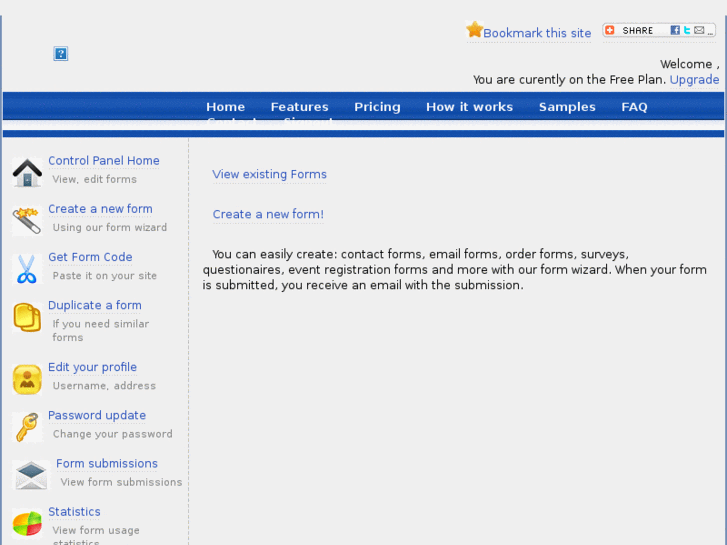Click the "Using our form wizard" text

pyautogui.click(x=109, y=228)
